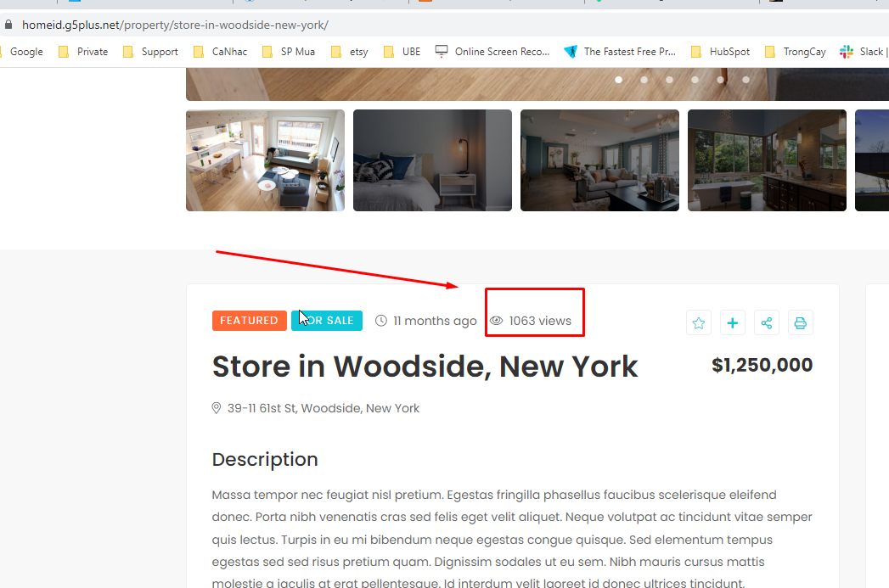This screenshot has width=889, height=588.
Task: Select the first slider pagination dot
Action: click(x=618, y=80)
